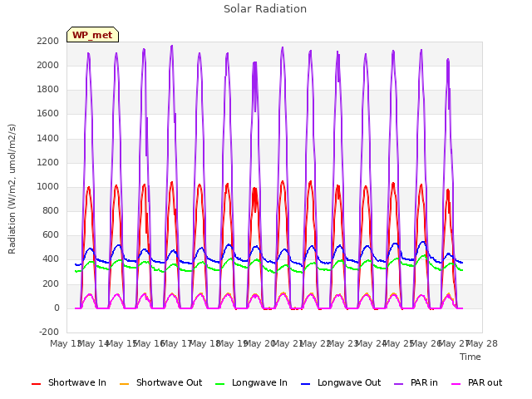The width and height of the screenshot is (532, 399).
Task: Click the Solar Radiation chart title
Action: coord(265,9)
